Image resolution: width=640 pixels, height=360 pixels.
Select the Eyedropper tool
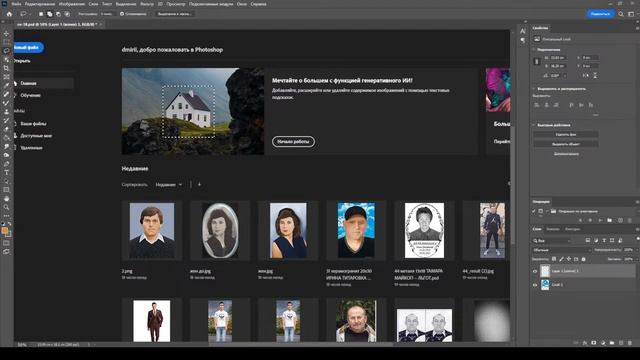6,85
